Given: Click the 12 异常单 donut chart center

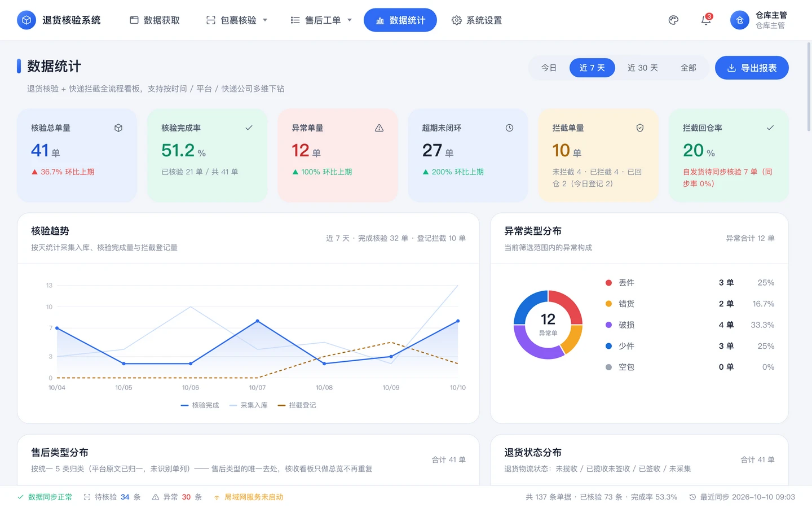Looking at the screenshot, I should click(x=548, y=325).
